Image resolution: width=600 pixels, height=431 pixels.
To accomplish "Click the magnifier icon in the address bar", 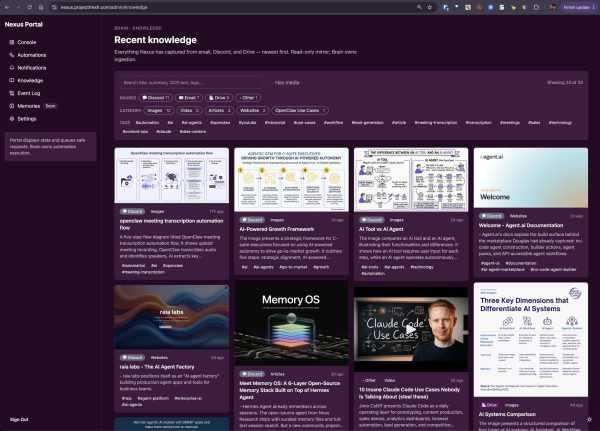I will [419, 7].
